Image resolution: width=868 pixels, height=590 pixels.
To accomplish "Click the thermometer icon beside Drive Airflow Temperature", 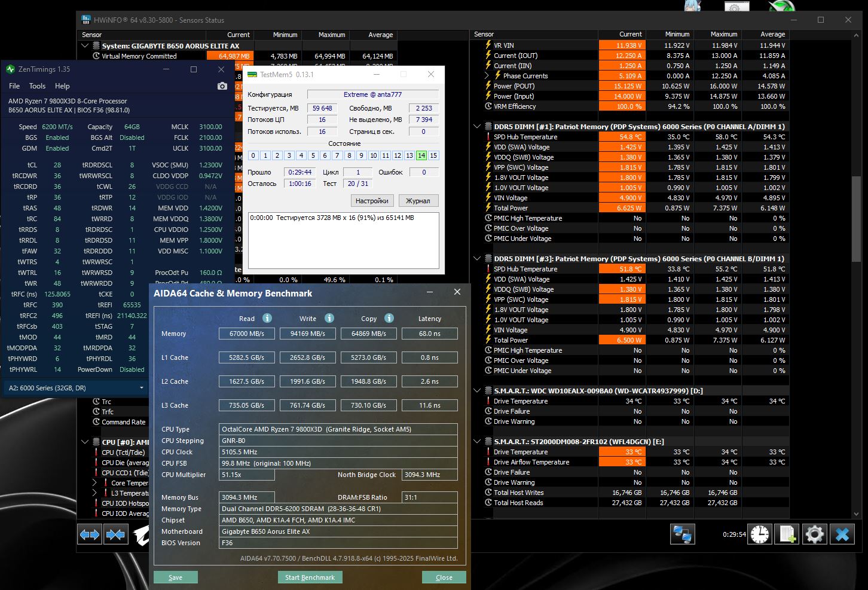I will point(488,462).
